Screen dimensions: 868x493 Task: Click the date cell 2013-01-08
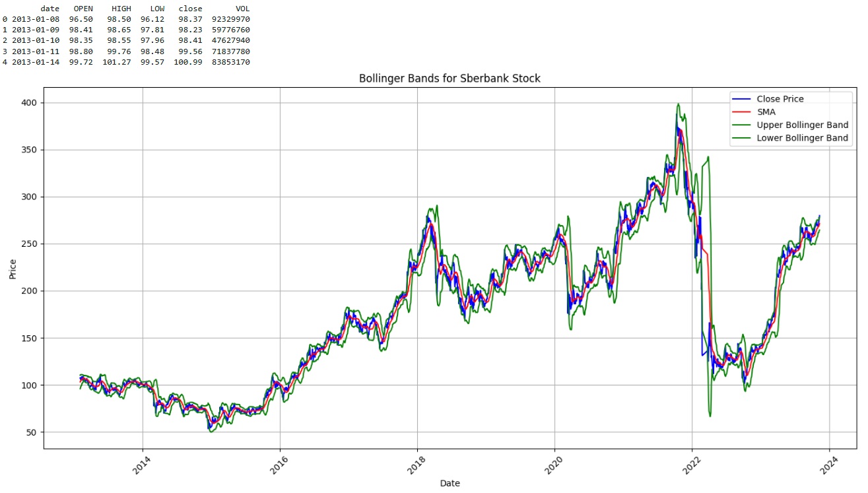pos(36,19)
